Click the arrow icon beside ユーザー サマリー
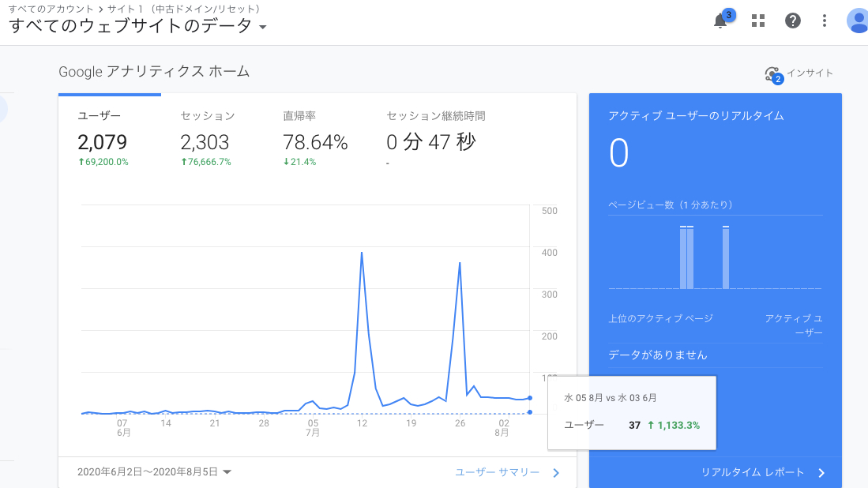Image resolution: width=868 pixels, height=488 pixels. tap(555, 472)
